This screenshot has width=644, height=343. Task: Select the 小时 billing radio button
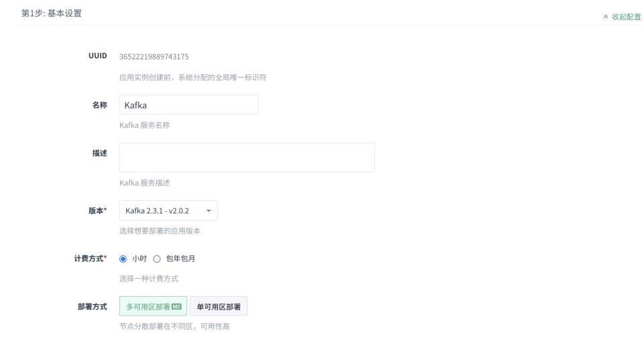pos(123,259)
